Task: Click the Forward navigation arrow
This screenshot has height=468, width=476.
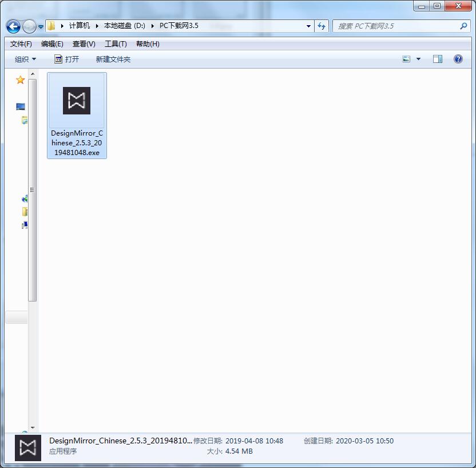Action: [x=29, y=27]
